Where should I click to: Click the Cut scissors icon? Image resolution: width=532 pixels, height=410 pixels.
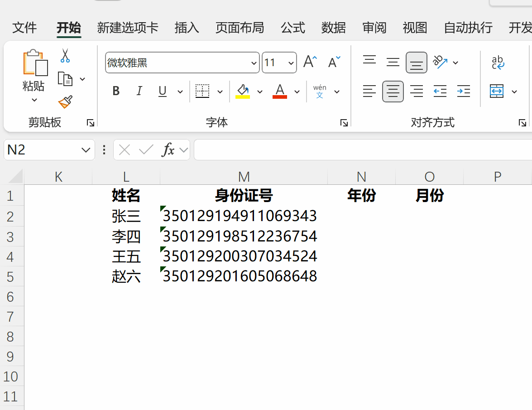[x=65, y=56]
